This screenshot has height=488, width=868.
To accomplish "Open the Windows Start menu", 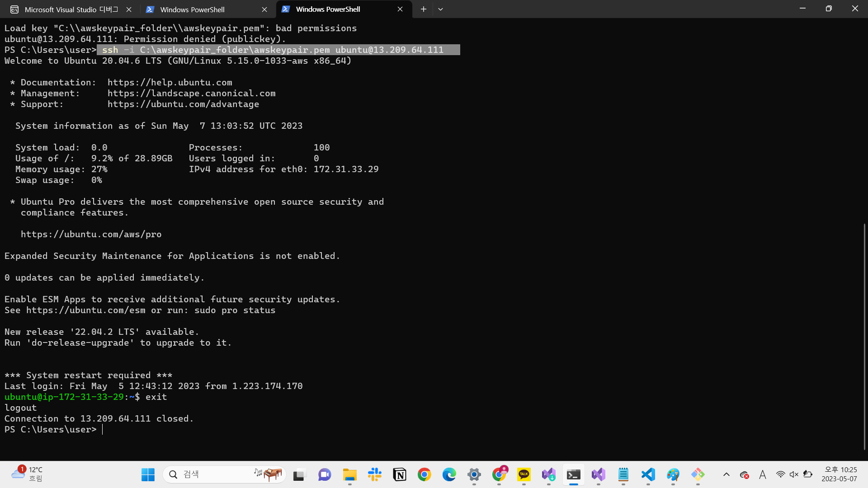I will (x=148, y=474).
